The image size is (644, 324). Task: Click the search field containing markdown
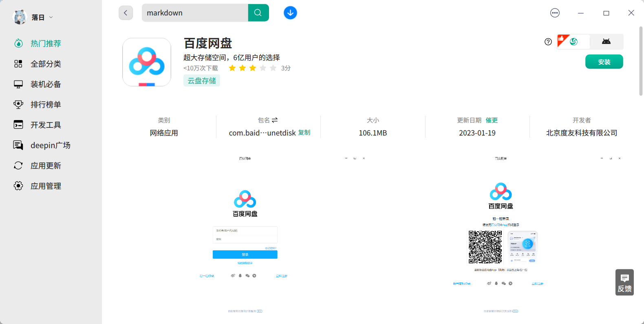[195, 13]
